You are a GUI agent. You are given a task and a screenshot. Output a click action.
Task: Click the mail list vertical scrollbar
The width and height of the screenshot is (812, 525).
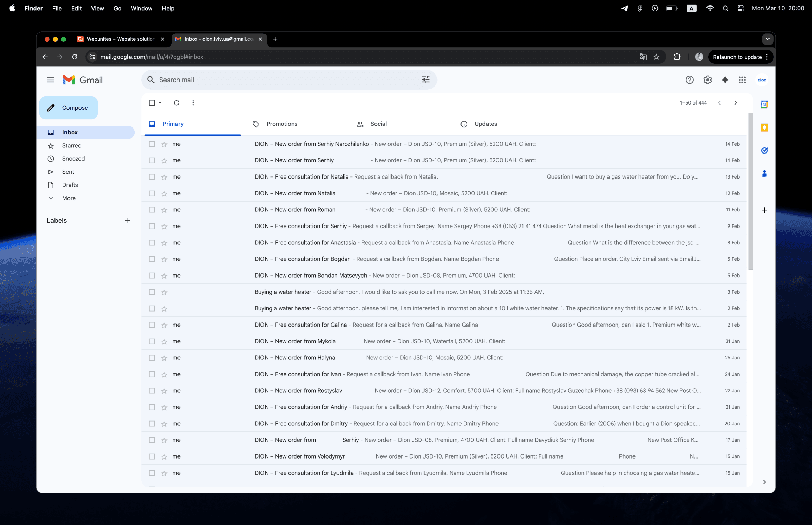click(750, 191)
